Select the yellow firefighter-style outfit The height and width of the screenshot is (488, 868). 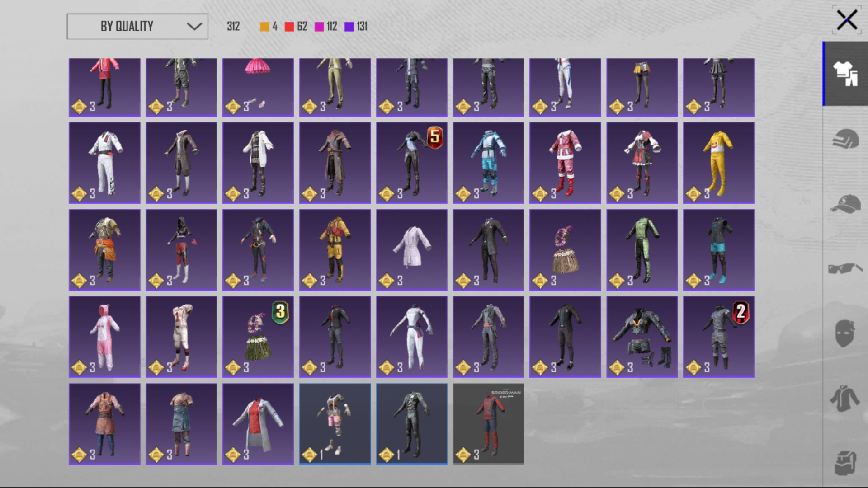pyautogui.click(x=335, y=250)
